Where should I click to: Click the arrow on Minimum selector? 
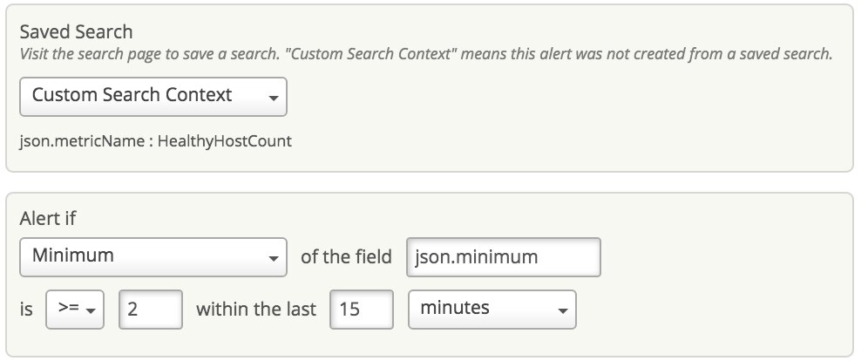(x=273, y=259)
